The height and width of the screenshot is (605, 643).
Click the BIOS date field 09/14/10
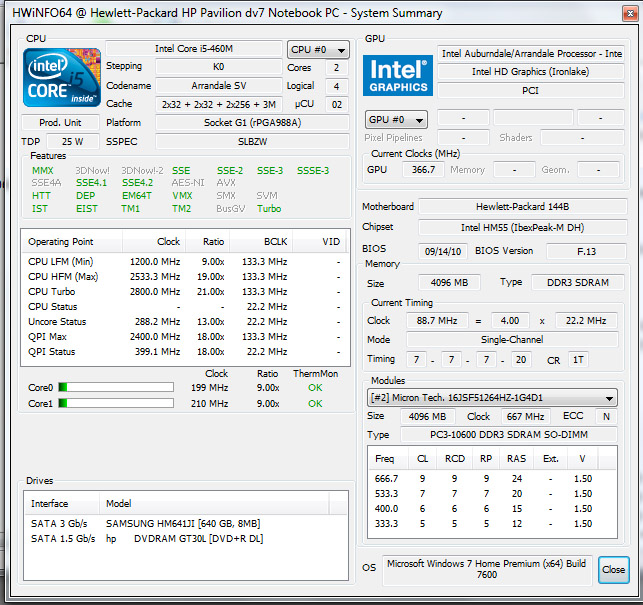(442, 251)
